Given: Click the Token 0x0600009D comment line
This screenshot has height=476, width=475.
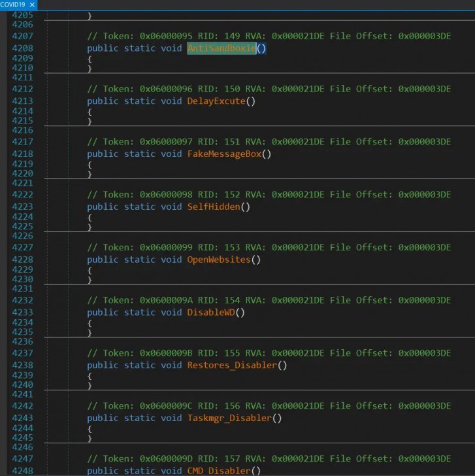Looking at the screenshot, I should click(x=269, y=459).
